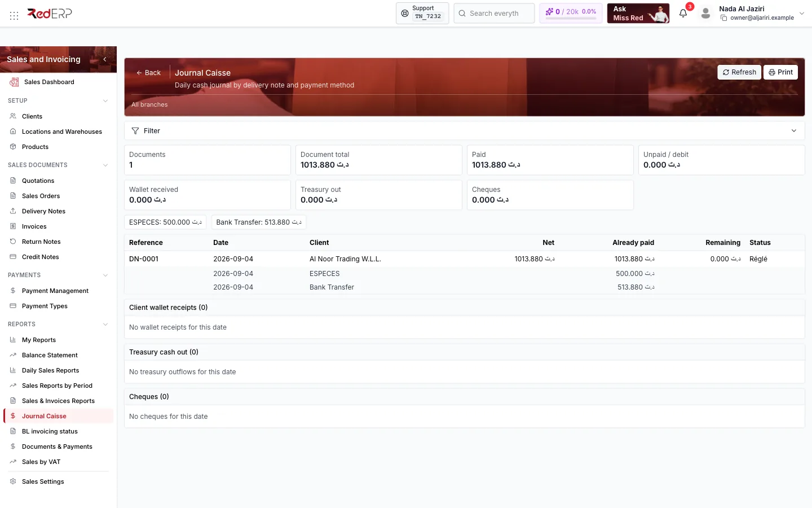Click the Client wallet receipts (0) heading
This screenshot has width=812, height=508.
tap(169, 308)
